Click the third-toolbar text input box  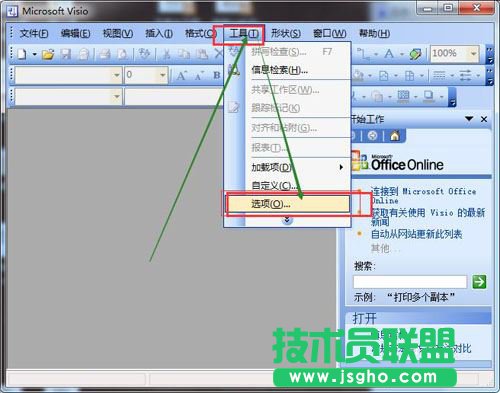[x=173, y=97]
